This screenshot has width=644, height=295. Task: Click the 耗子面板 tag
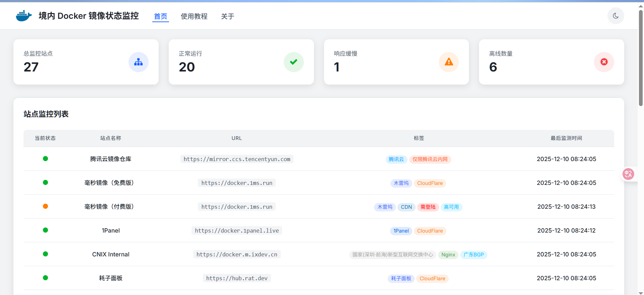pos(401,279)
